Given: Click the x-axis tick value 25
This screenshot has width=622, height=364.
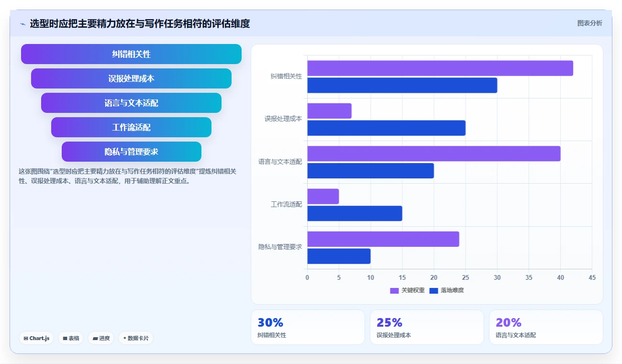Looking at the screenshot, I should coord(466,277).
